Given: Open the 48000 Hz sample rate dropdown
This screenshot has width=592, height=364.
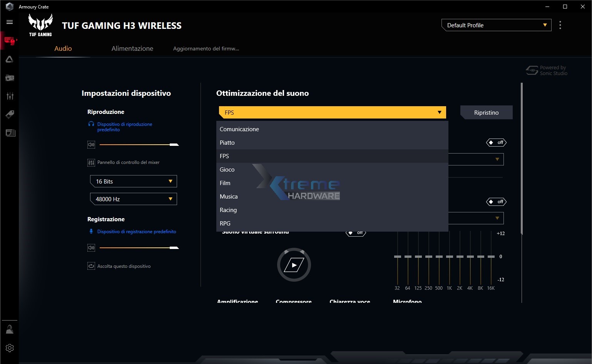Looking at the screenshot, I should (133, 199).
